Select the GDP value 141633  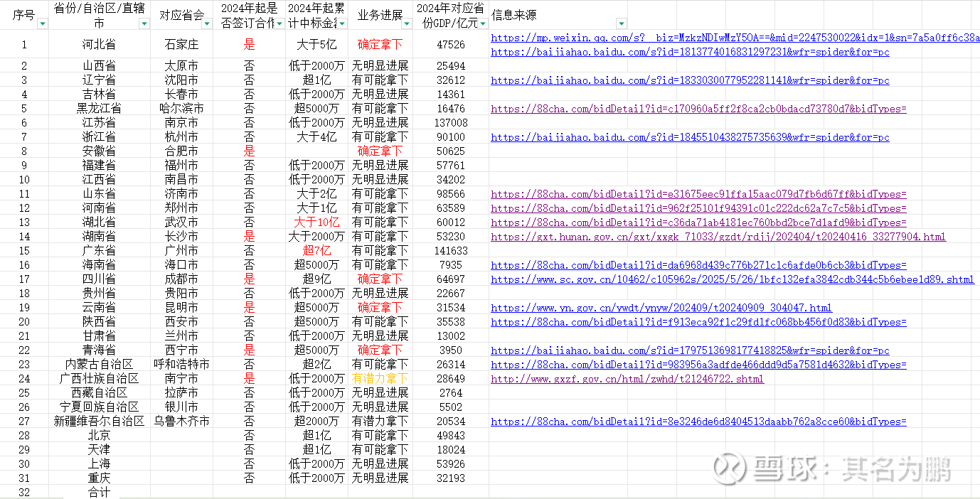click(451, 250)
